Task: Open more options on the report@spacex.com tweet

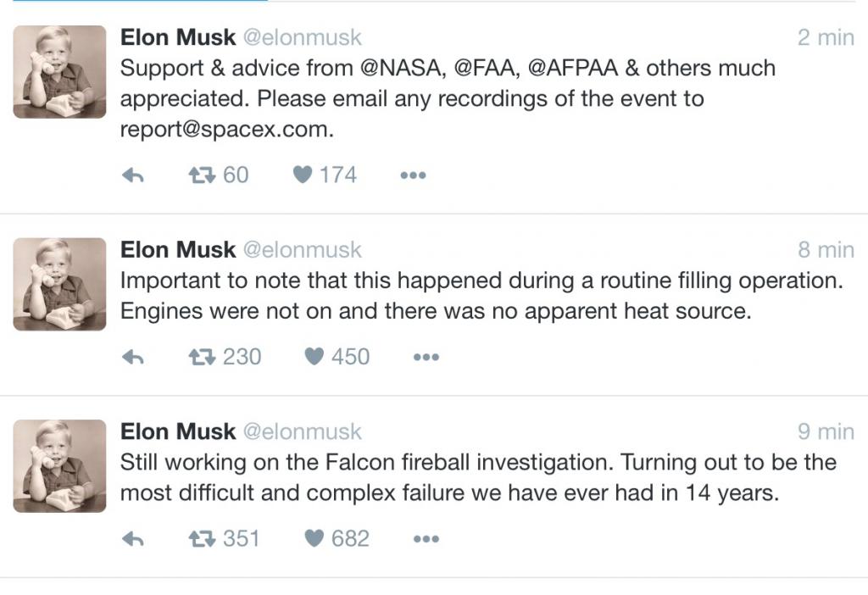Action: tap(413, 175)
